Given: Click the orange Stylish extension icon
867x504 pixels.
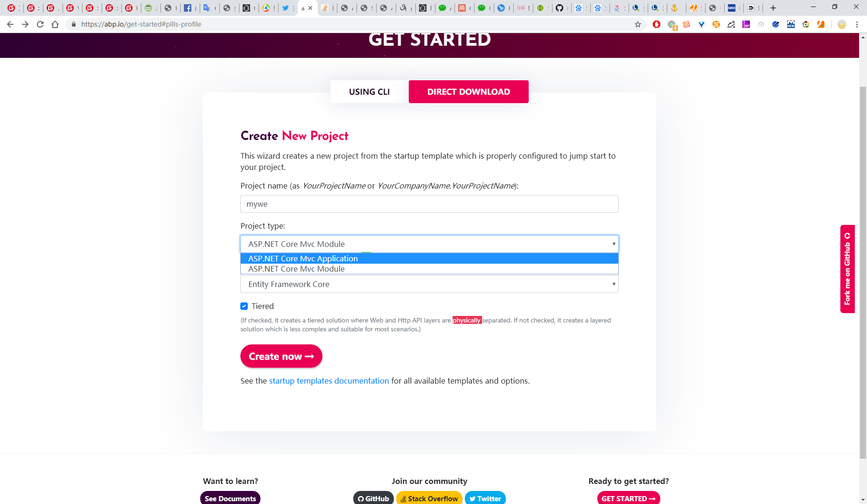Looking at the screenshot, I should [716, 24].
